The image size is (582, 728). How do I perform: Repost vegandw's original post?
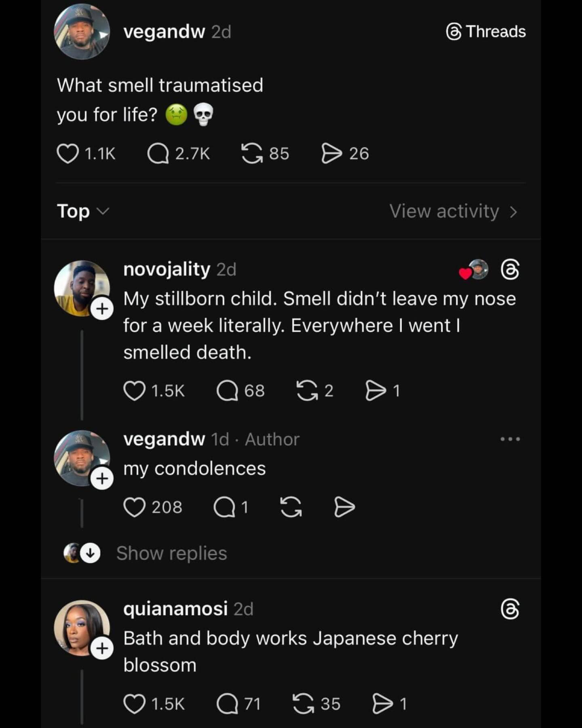[x=252, y=154]
